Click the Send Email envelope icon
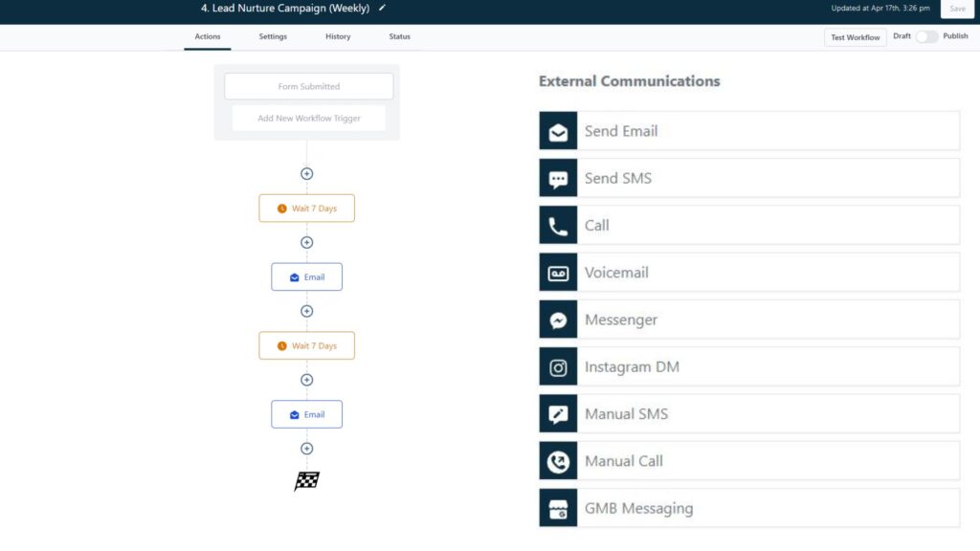 click(x=558, y=131)
